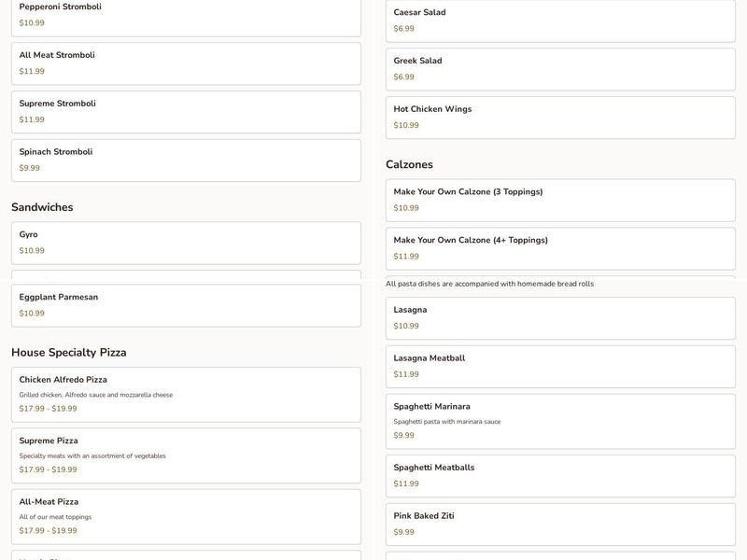Choose the Supreme Stromboli for $11.99

tap(186, 112)
